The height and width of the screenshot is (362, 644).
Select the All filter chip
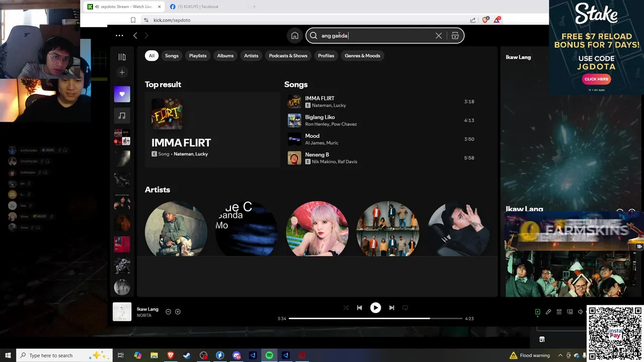click(x=151, y=56)
